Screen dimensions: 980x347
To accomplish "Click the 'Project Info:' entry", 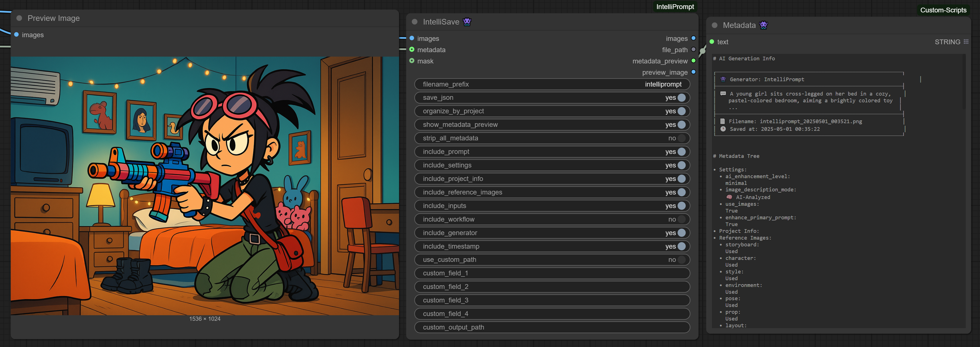I will click(x=739, y=231).
